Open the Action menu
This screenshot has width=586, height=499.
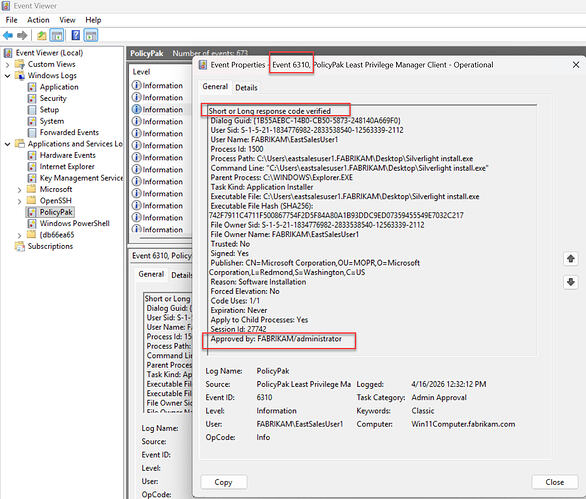(x=38, y=20)
